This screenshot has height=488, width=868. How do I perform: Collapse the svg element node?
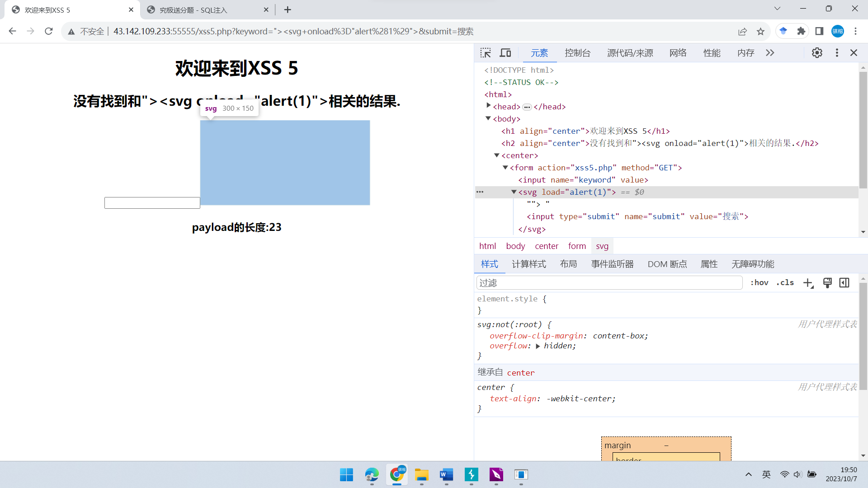[514, 192]
